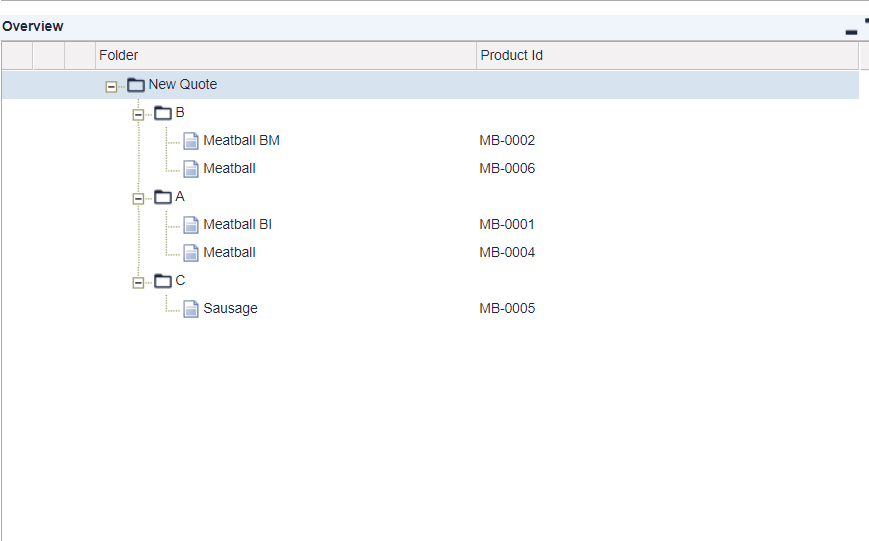Select the Meatball BI item label
This screenshot has width=869, height=541.
click(237, 225)
